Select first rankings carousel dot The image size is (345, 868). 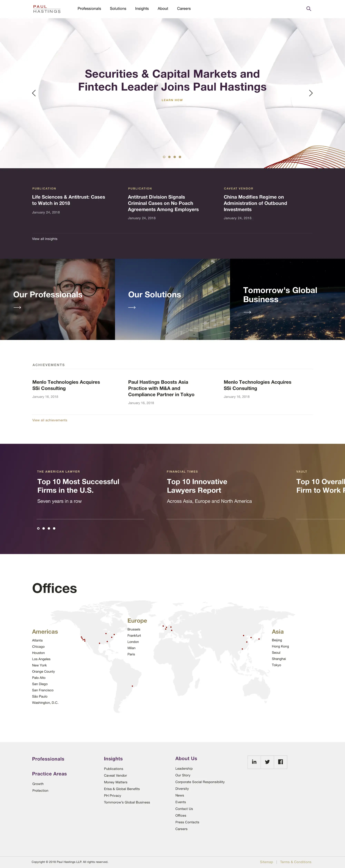(38, 528)
